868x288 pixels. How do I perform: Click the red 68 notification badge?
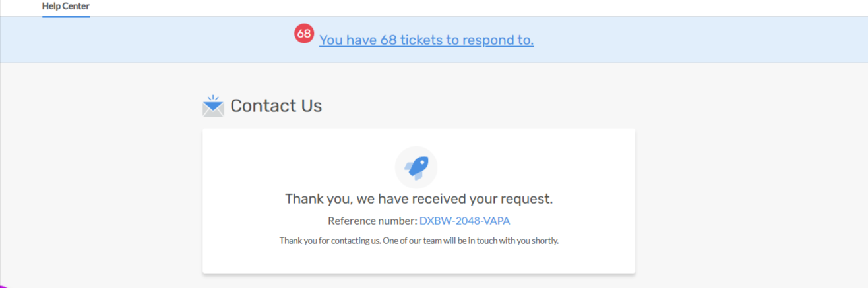coord(304,34)
